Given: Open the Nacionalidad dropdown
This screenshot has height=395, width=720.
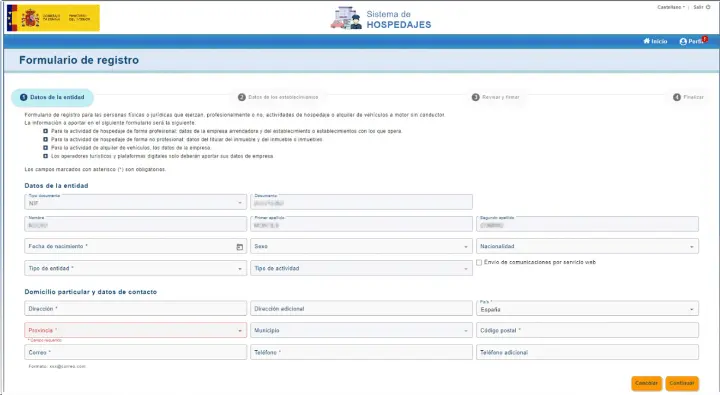Looking at the screenshot, I should [x=587, y=246].
